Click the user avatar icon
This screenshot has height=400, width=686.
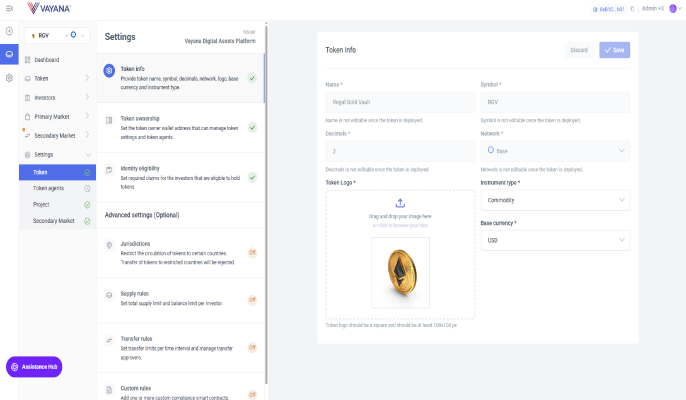coord(672,8)
